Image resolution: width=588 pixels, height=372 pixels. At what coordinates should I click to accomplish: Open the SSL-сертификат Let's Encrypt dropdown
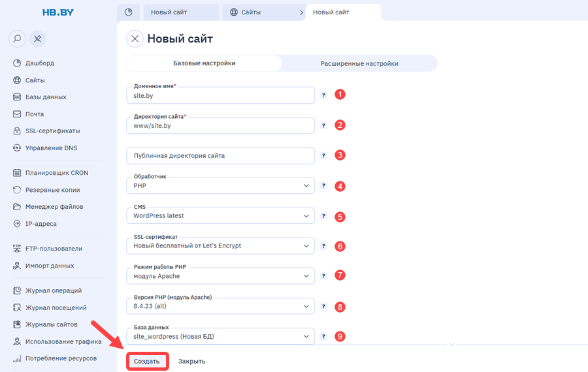click(x=221, y=246)
